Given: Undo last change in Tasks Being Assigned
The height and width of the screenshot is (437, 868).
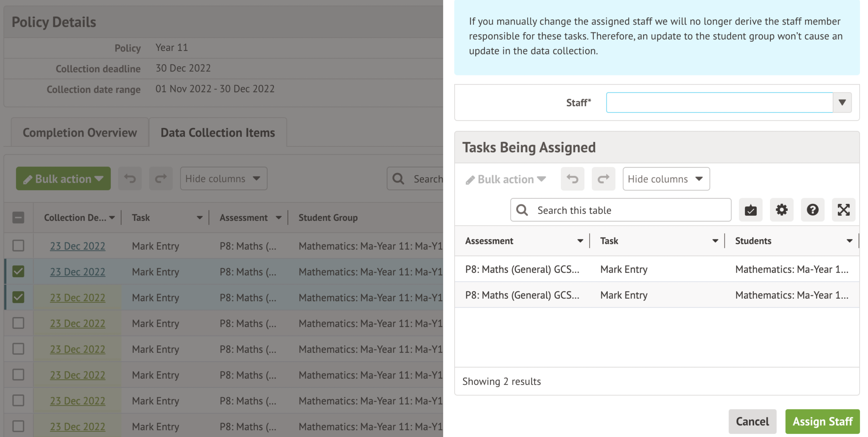Looking at the screenshot, I should 572,179.
